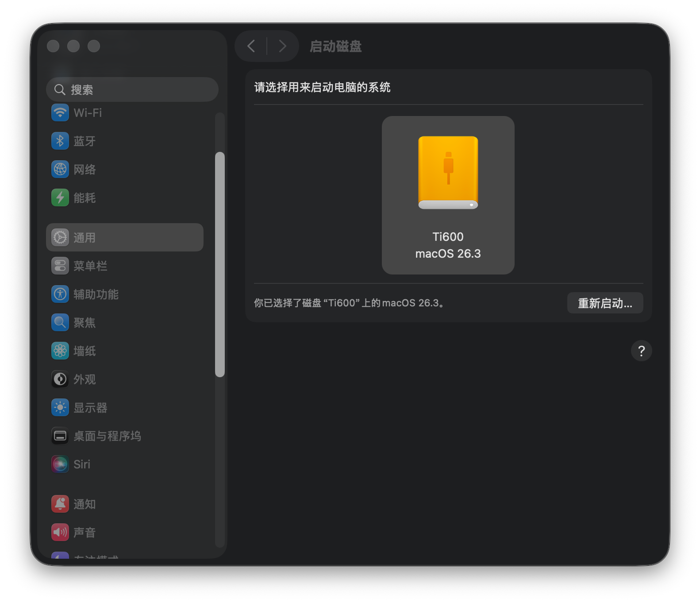Screen dimensions: 700x603
Task: Go back using the left chevron
Action: (251, 46)
